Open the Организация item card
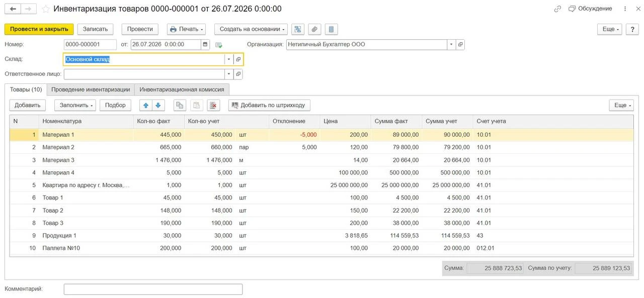Screen dimensions: 644x298 pos(460,44)
